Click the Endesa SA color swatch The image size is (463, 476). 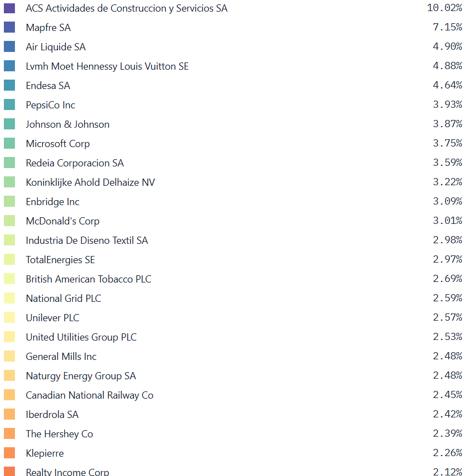point(9,86)
